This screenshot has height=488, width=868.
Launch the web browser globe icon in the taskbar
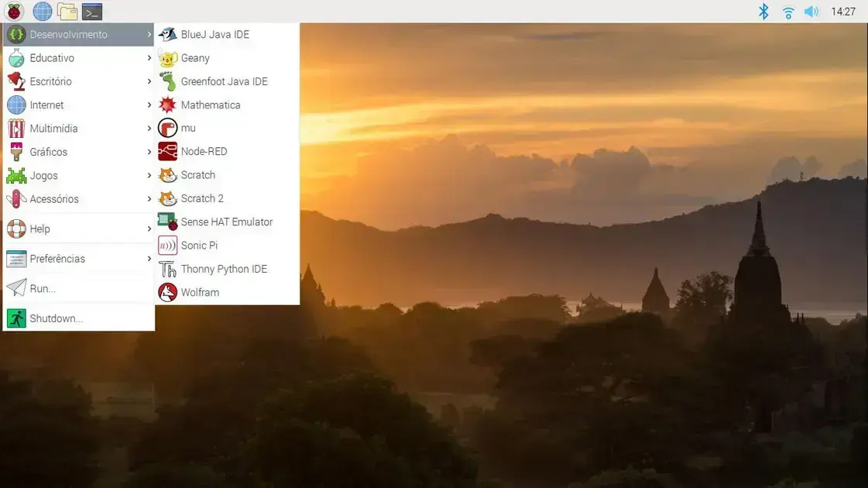(42, 11)
